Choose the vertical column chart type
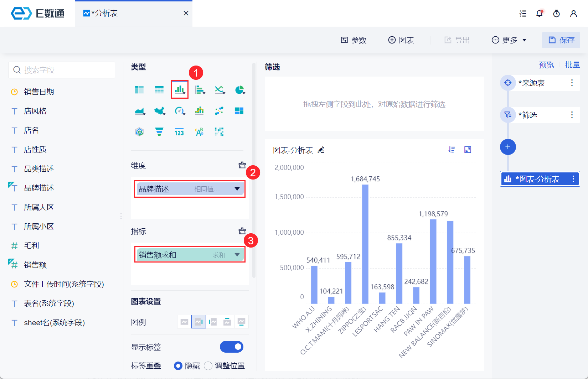 coord(180,89)
